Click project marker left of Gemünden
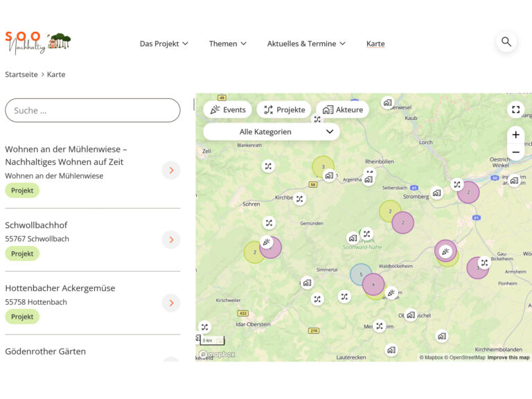The height and width of the screenshot is (399, 532). tap(269, 223)
